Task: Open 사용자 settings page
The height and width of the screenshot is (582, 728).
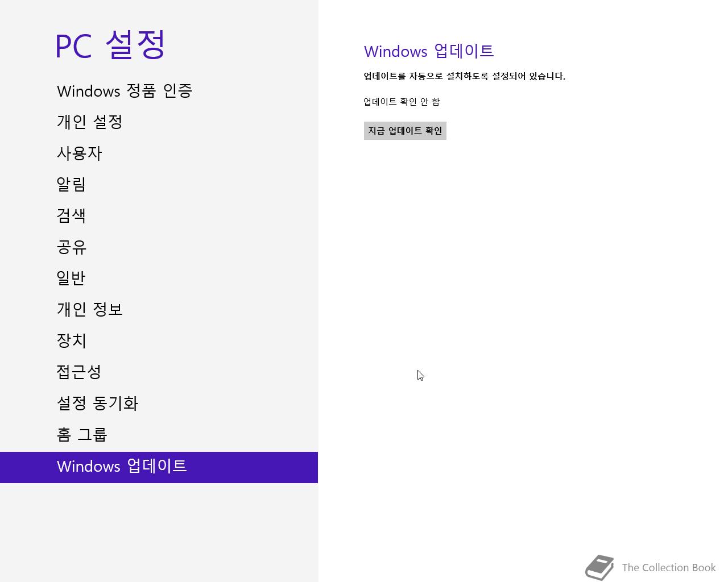Action: (x=159, y=153)
